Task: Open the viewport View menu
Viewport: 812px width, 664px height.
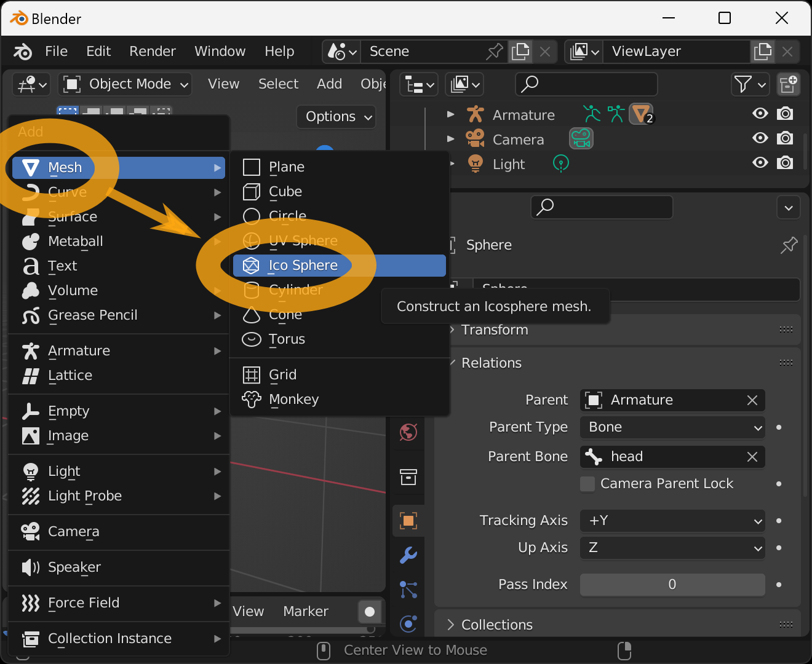Action: tap(223, 84)
